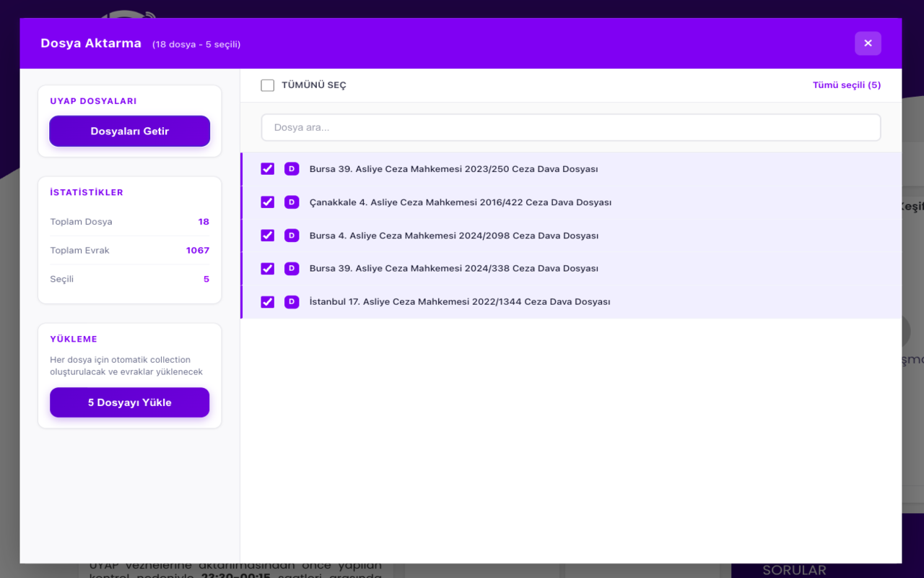The height and width of the screenshot is (578, 924).
Task: Click the D badge on İstanbul 2022/1344 row
Action: coord(292,302)
